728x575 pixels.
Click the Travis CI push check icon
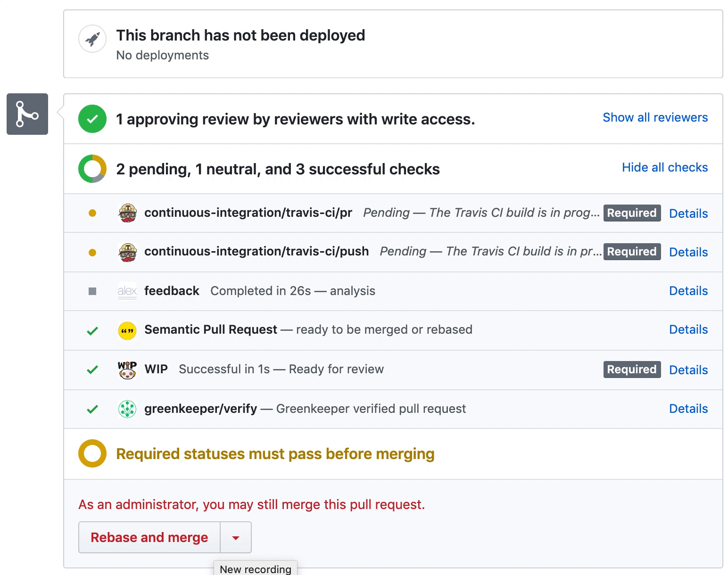[127, 252]
